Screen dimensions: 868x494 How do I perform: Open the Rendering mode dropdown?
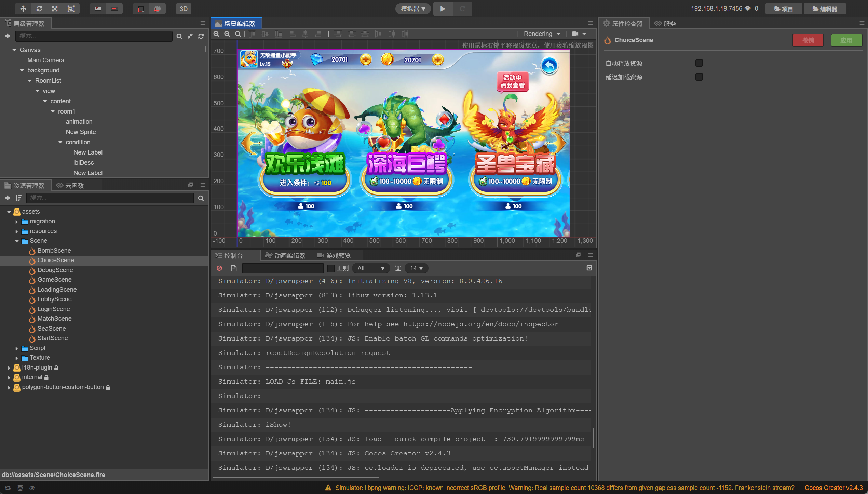tap(542, 34)
